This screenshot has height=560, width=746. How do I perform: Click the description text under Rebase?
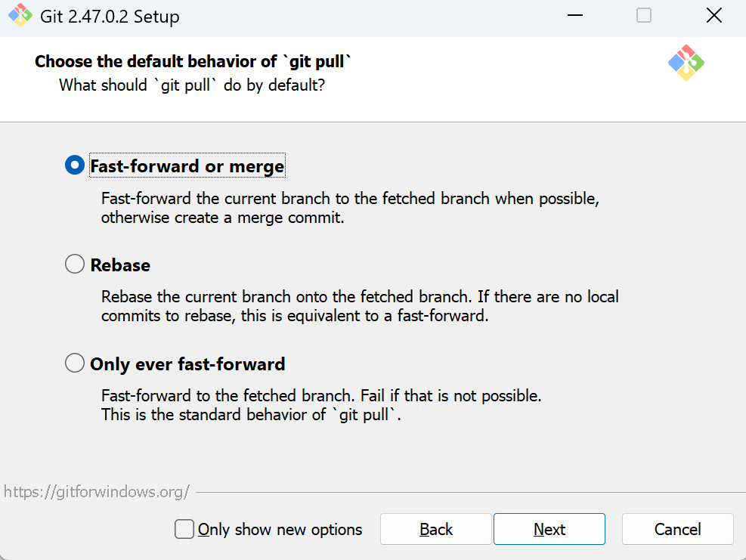tap(360, 306)
